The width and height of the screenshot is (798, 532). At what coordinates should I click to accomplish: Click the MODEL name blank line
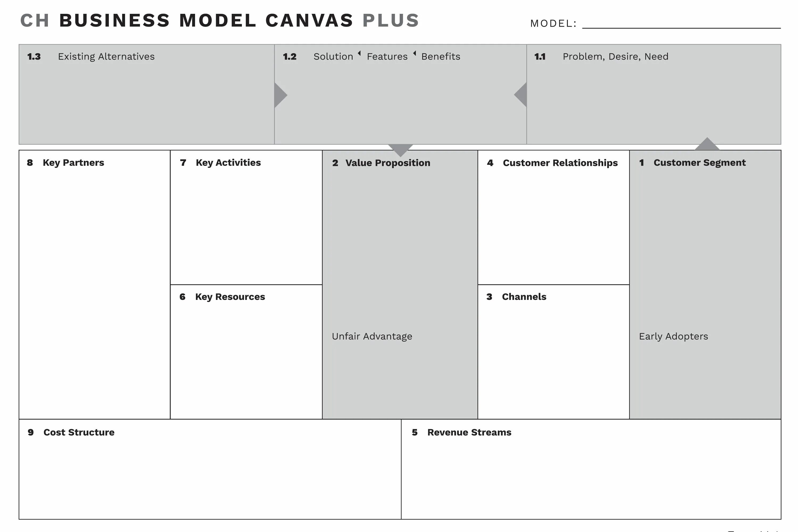click(681, 28)
